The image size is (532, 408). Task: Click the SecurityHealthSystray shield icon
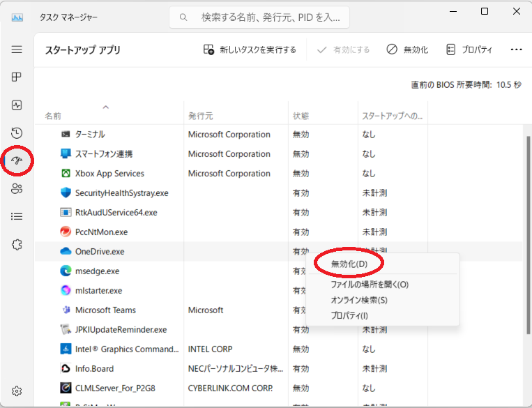66,192
